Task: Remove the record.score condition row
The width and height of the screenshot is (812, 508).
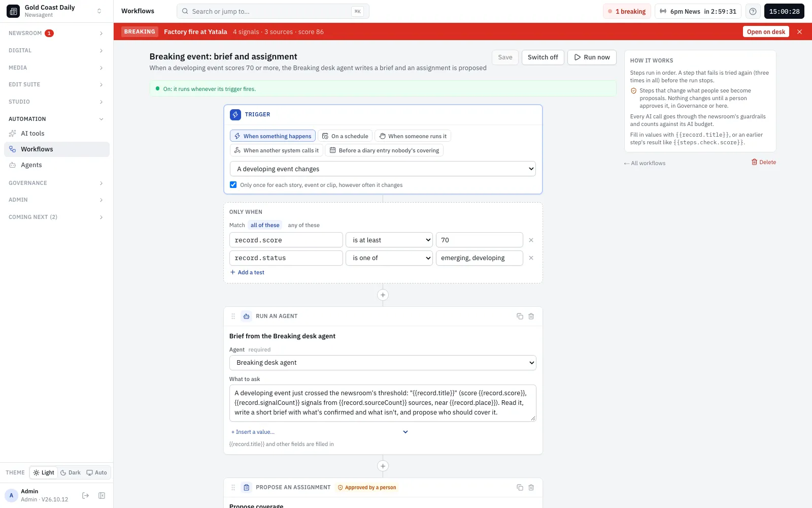Action: click(x=531, y=240)
